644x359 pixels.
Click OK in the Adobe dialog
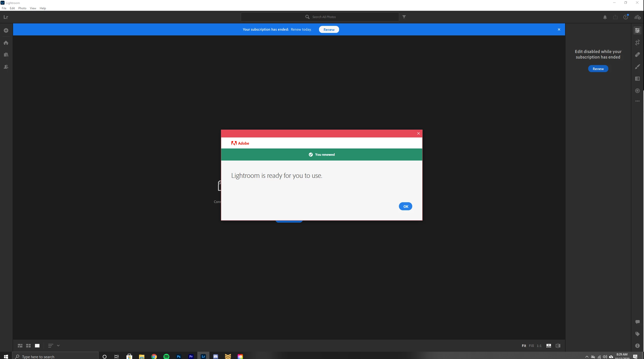click(x=405, y=206)
